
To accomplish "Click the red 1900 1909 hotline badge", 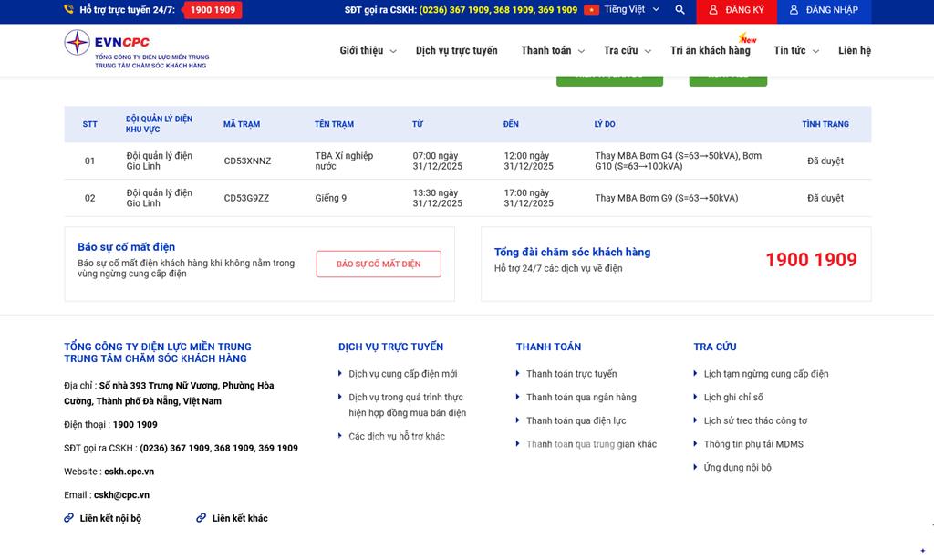I will (x=213, y=10).
